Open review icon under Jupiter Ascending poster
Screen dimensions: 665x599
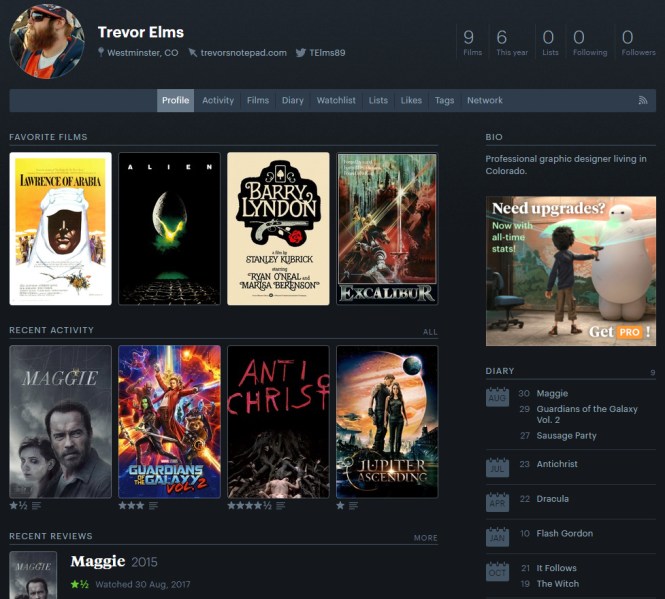click(354, 506)
